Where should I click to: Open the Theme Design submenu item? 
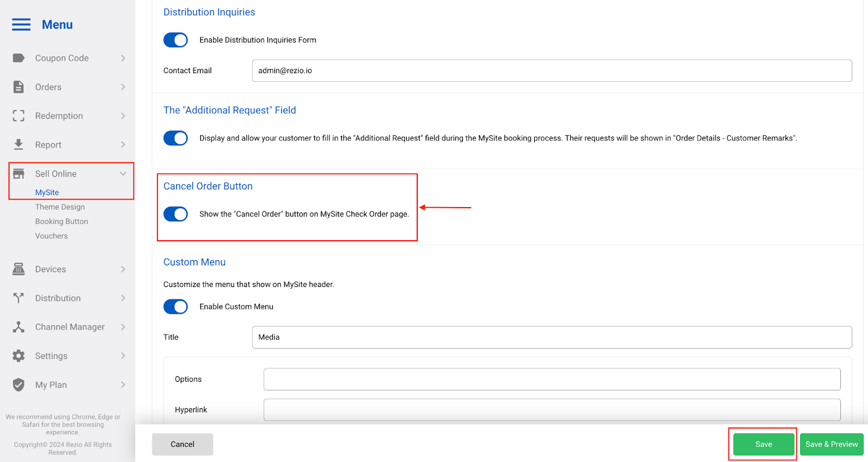[x=60, y=207]
